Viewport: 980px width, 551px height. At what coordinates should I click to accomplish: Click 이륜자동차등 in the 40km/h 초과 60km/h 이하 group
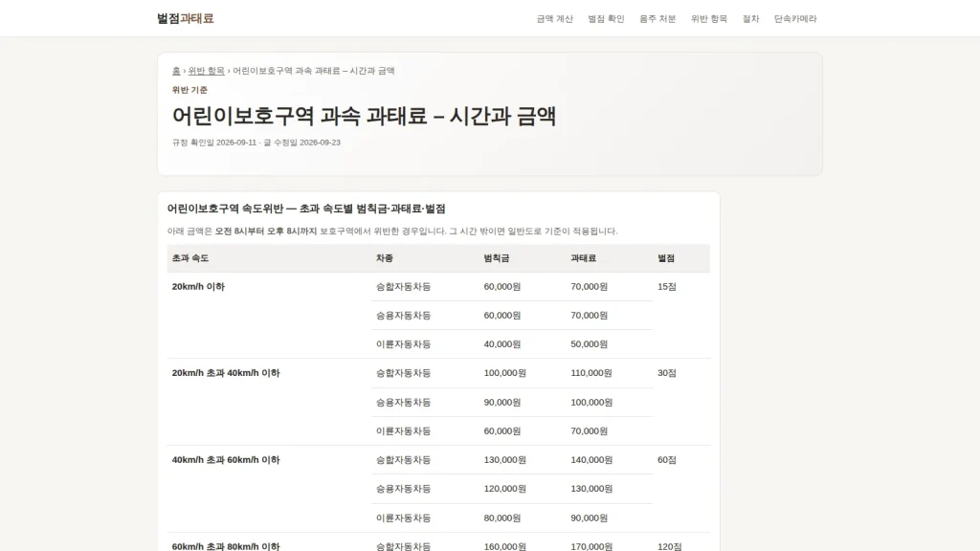(x=403, y=518)
